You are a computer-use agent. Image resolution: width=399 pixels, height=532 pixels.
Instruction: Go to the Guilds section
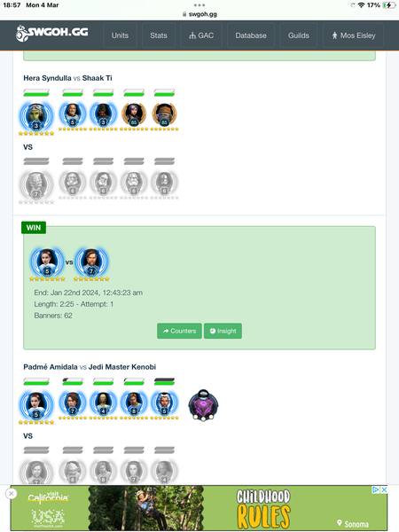299,35
